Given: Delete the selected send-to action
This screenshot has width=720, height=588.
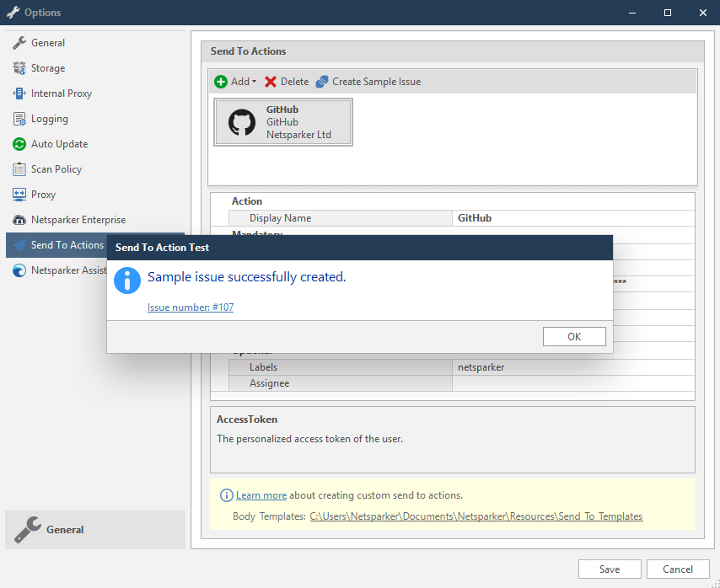Looking at the screenshot, I should click(x=286, y=81).
